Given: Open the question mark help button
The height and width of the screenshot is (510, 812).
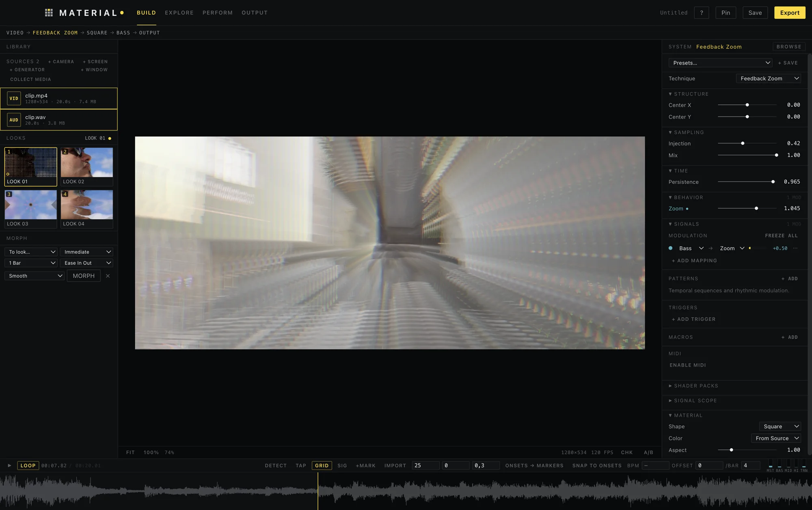Looking at the screenshot, I should (702, 13).
